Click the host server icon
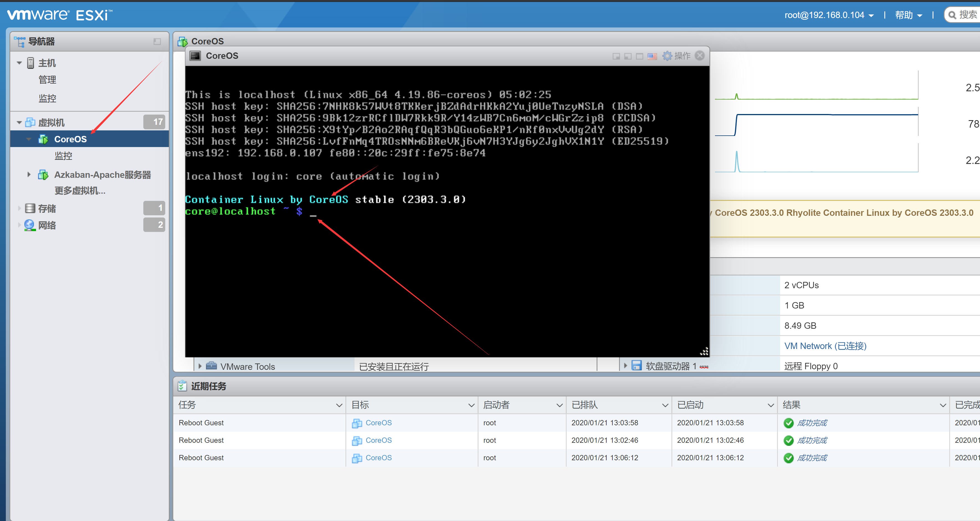Viewport: 980px width, 521px height. [30, 63]
